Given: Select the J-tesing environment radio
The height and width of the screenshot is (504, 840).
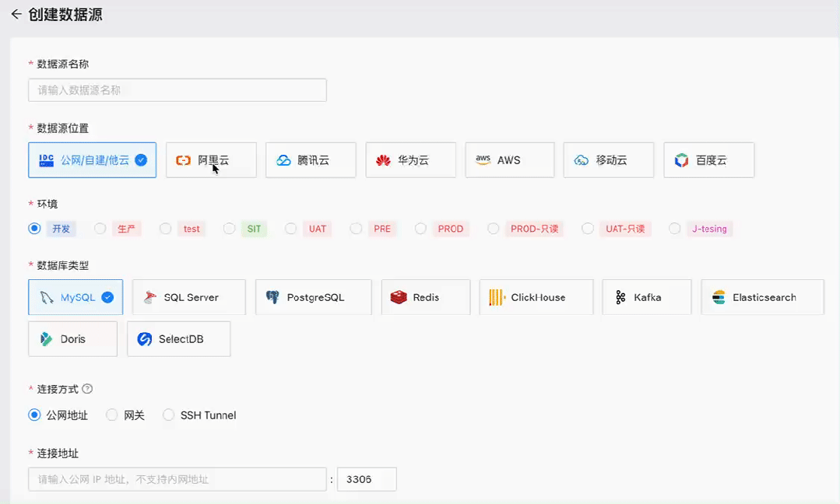Looking at the screenshot, I should click(x=674, y=229).
